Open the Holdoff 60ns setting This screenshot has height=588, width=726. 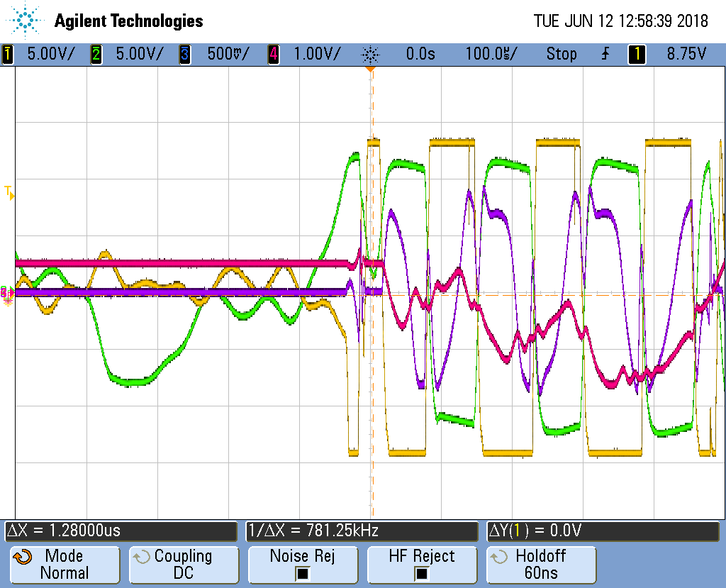[540, 565]
